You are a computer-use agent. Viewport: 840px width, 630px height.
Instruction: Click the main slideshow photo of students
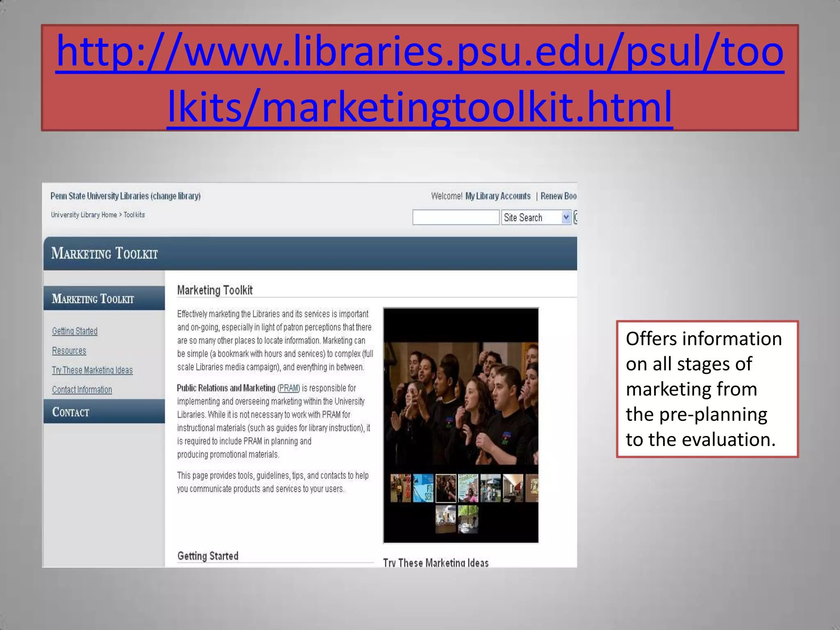tap(461, 403)
